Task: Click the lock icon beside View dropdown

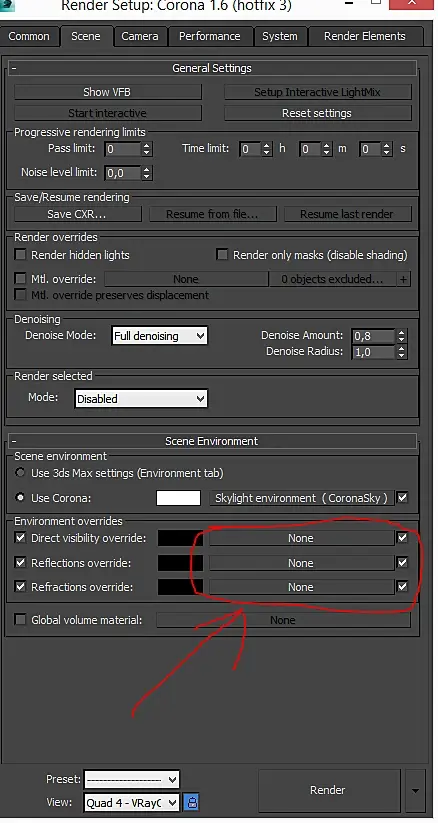Action: pos(193,802)
